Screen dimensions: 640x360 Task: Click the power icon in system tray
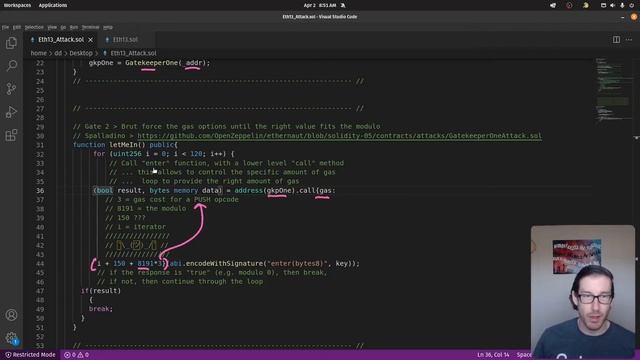632,5
